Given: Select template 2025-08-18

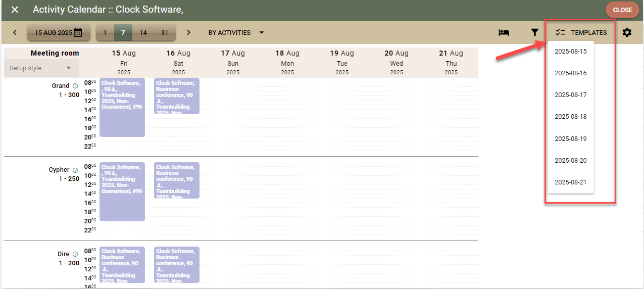Looking at the screenshot, I should pos(571,117).
